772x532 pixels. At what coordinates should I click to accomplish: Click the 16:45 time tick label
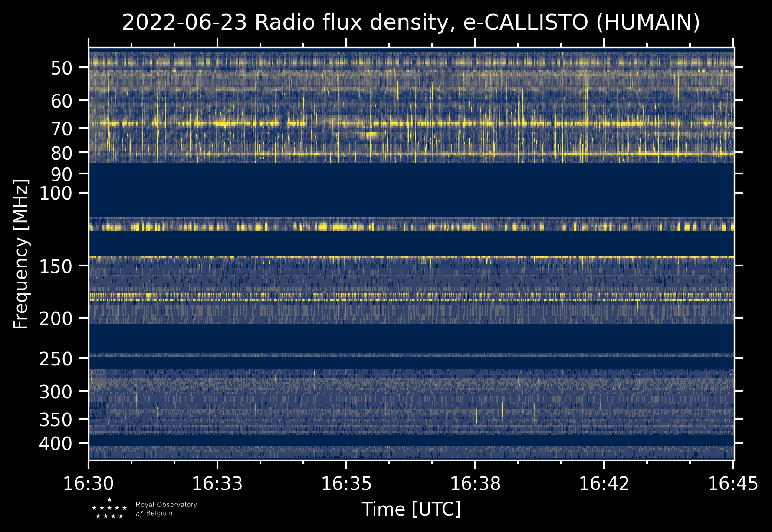coord(733,483)
